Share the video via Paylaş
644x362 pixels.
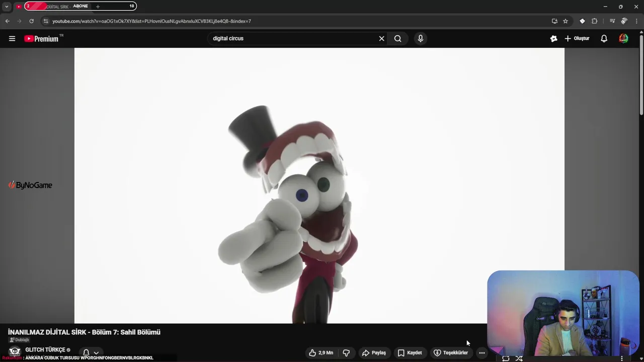[x=374, y=353]
